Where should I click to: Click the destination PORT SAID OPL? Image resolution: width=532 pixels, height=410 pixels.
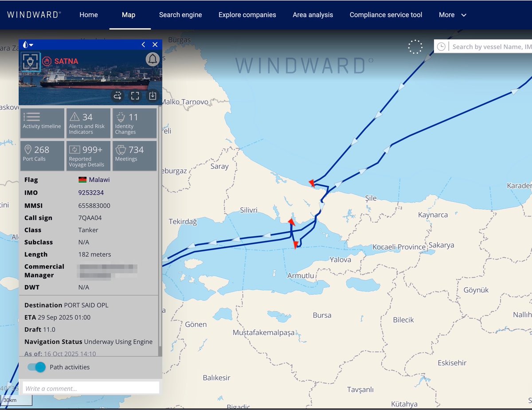click(x=86, y=305)
